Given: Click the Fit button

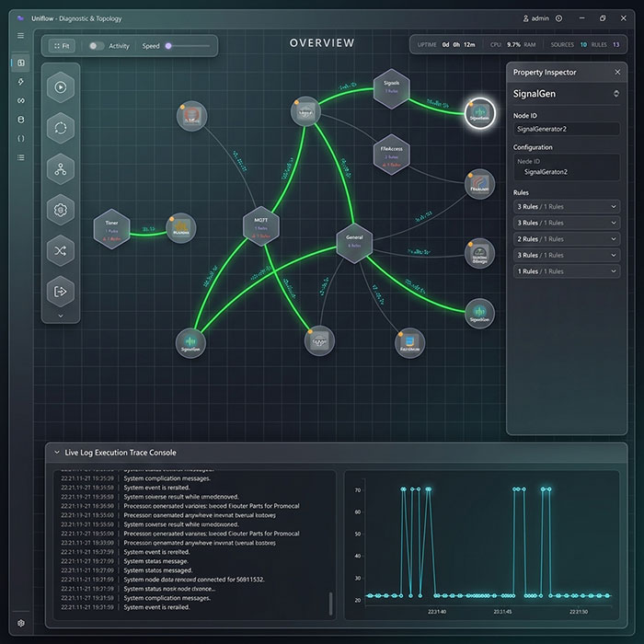Looking at the screenshot, I should click(62, 46).
